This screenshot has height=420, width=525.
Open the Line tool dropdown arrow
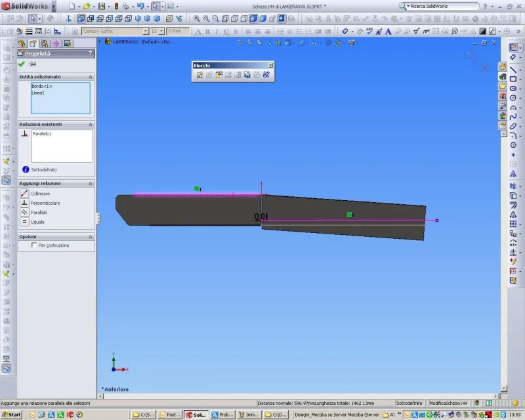tap(520, 70)
